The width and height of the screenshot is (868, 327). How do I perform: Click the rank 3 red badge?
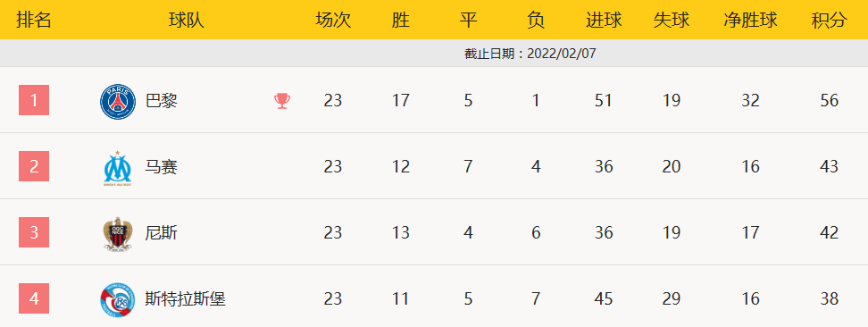point(34,232)
